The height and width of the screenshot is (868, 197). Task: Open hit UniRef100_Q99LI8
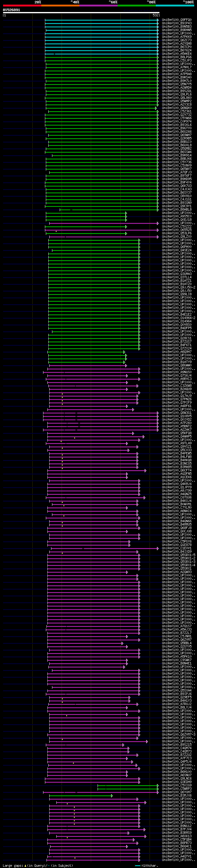point(177,294)
